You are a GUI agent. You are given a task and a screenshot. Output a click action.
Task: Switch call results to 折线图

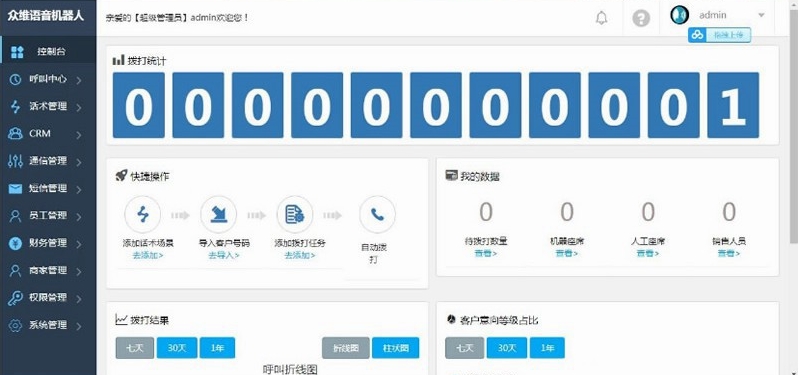click(345, 348)
